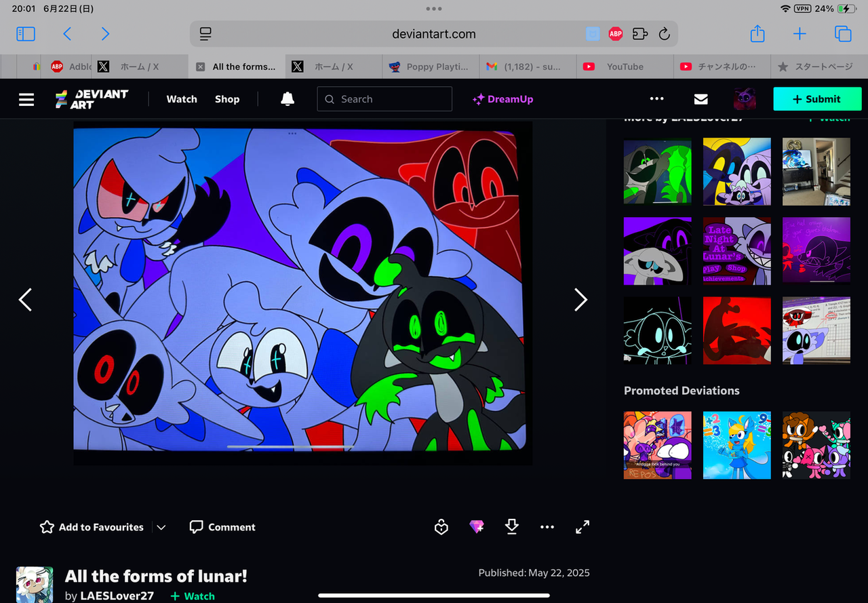Open the room photo thumbnail
This screenshot has width=868, height=603.
[816, 172]
